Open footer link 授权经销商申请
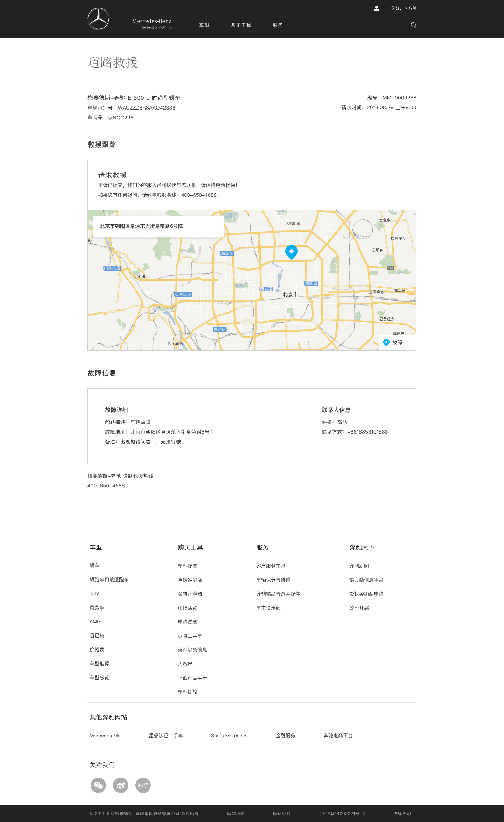This screenshot has width=504, height=822. click(x=366, y=594)
